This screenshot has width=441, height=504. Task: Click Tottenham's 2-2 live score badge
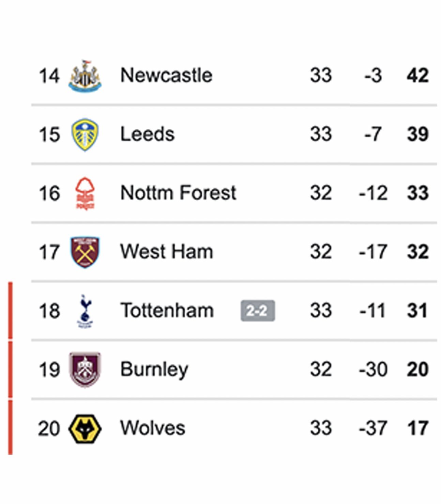(x=258, y=311)
